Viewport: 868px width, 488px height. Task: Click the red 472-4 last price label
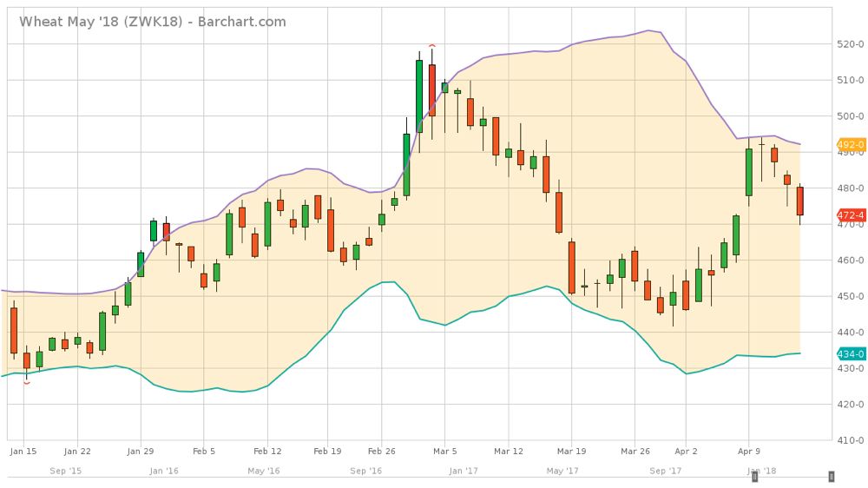pos(851,215)
